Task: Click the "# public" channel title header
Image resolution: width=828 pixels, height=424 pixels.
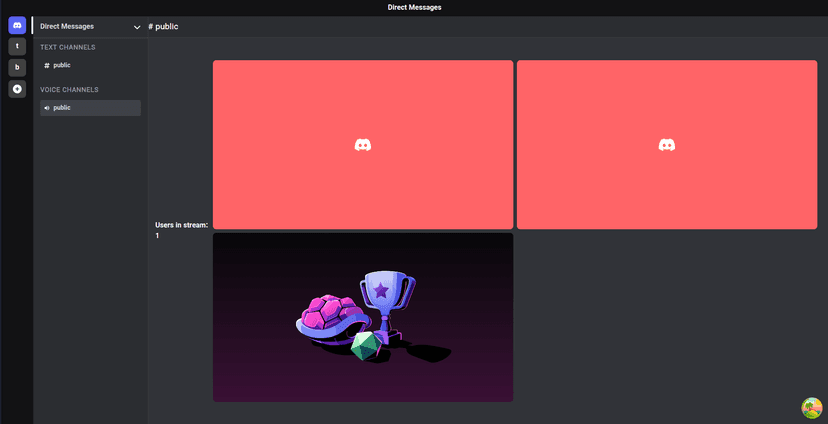Action: click(x=163, y=26)
